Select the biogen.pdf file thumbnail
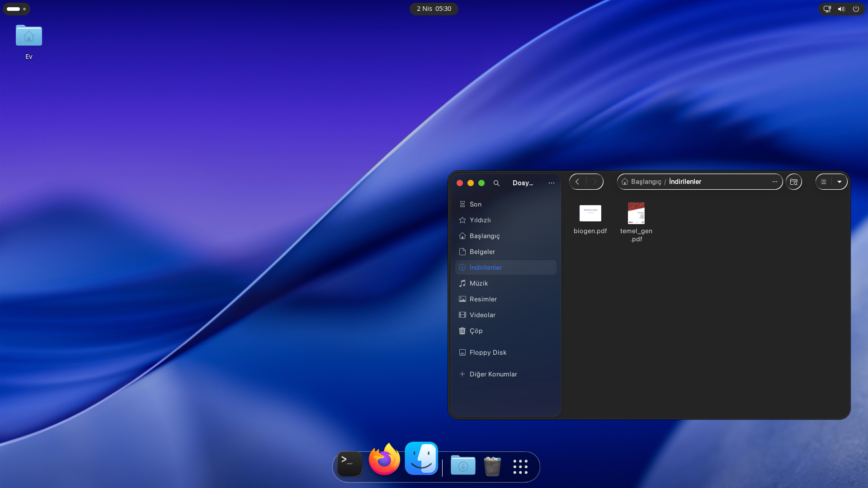 590,213
